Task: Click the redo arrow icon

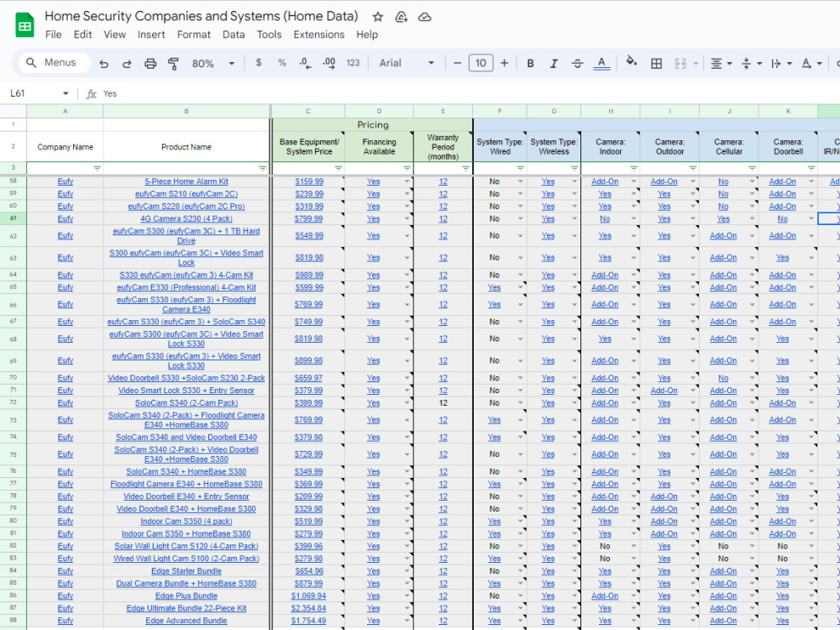Action: coord(127,64)
